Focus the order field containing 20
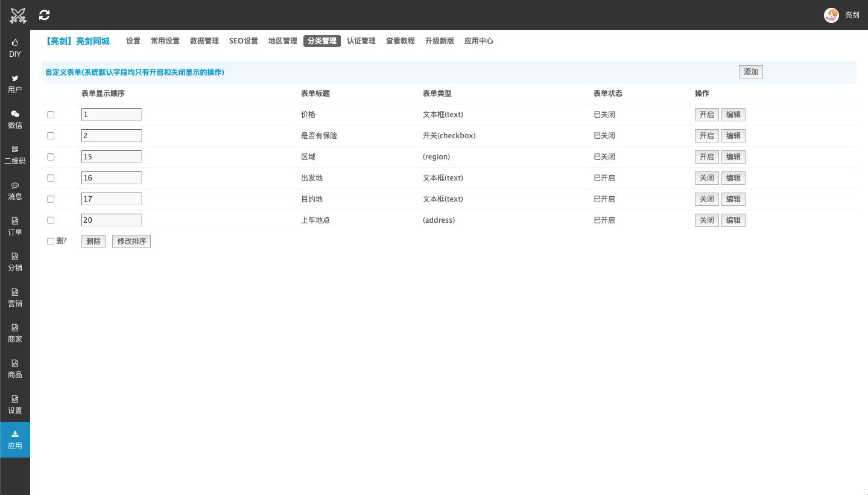Viewport: 868px width, 495px height. pyautogui.click(x=112, y=220)
